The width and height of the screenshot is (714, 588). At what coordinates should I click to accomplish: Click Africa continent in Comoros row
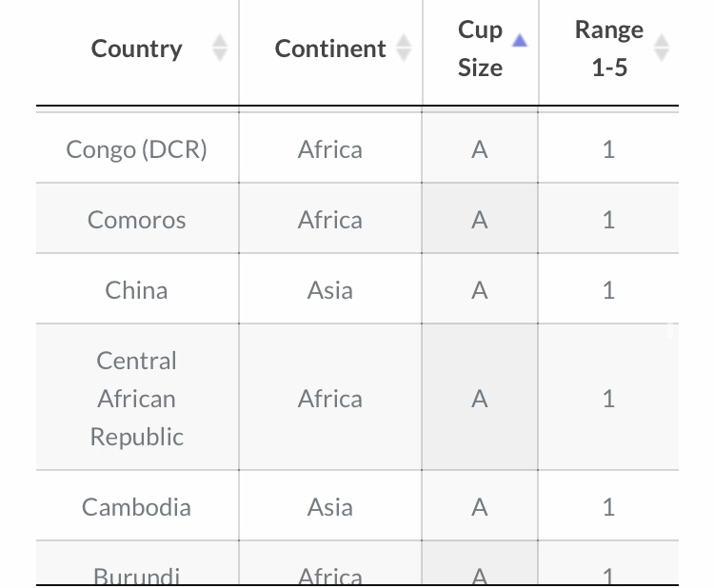tap(330, 220)
